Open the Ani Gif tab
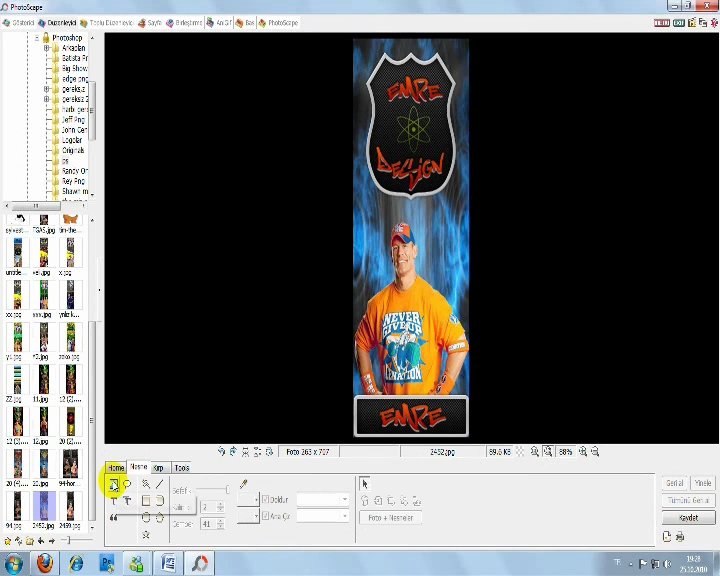This screenshot has width=720, height=576. tap(219, 23)
